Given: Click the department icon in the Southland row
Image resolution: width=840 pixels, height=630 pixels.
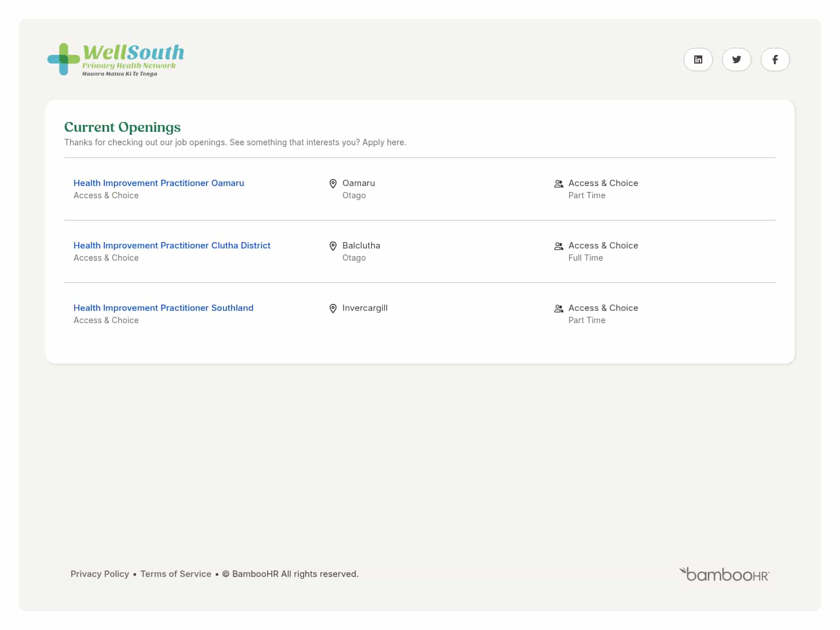Looking at the screenshot, I should pos(558,309).
